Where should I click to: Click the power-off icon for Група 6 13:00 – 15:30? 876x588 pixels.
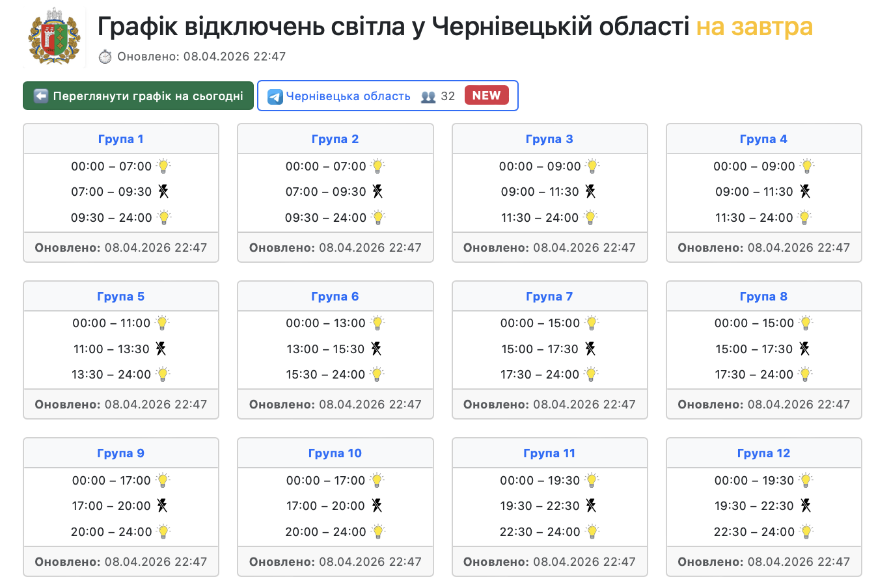pos(376,349)
